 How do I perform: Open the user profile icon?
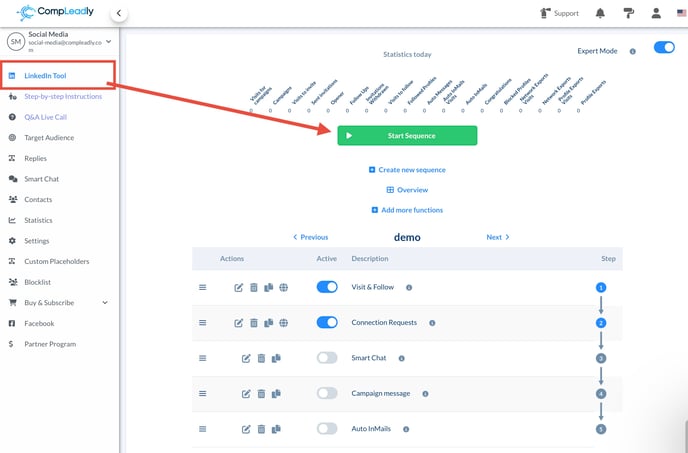(x=655, y=13)
